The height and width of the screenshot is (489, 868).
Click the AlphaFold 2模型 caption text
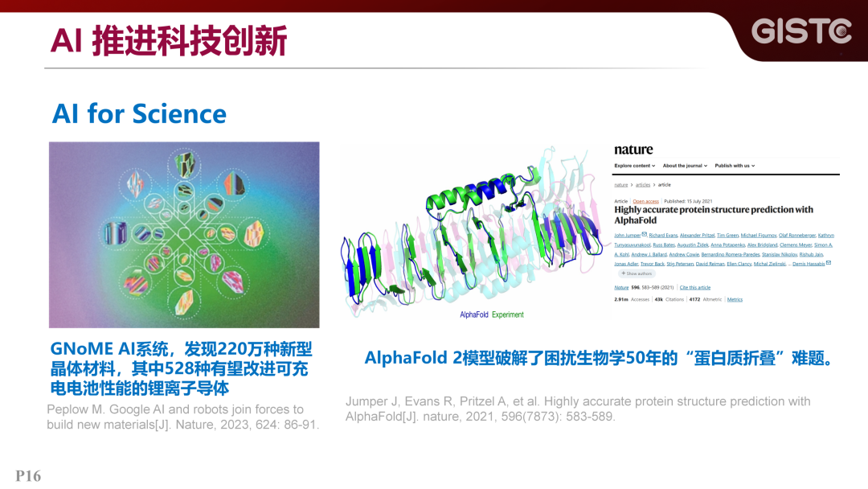(x=599, y=358)
